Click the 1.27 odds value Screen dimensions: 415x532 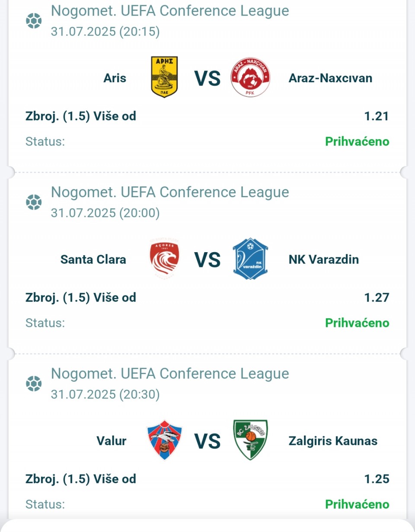tap(377, 297)
